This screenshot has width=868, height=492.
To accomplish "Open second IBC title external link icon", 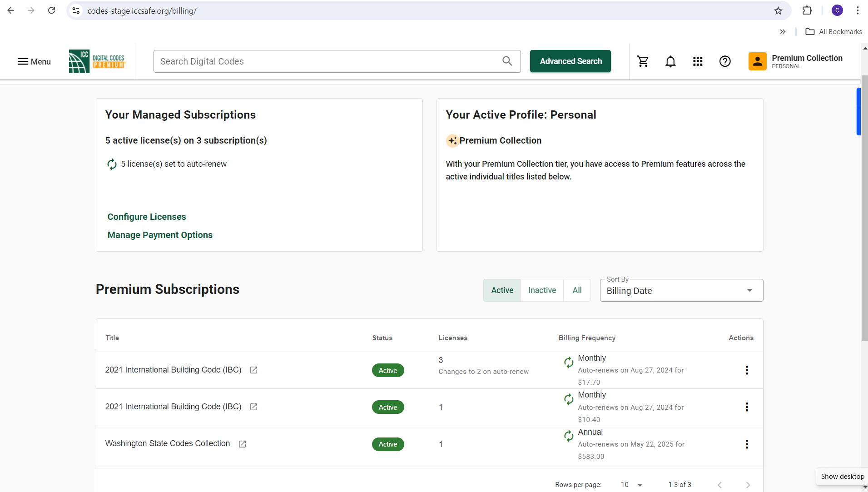I will tap(254, 407).
